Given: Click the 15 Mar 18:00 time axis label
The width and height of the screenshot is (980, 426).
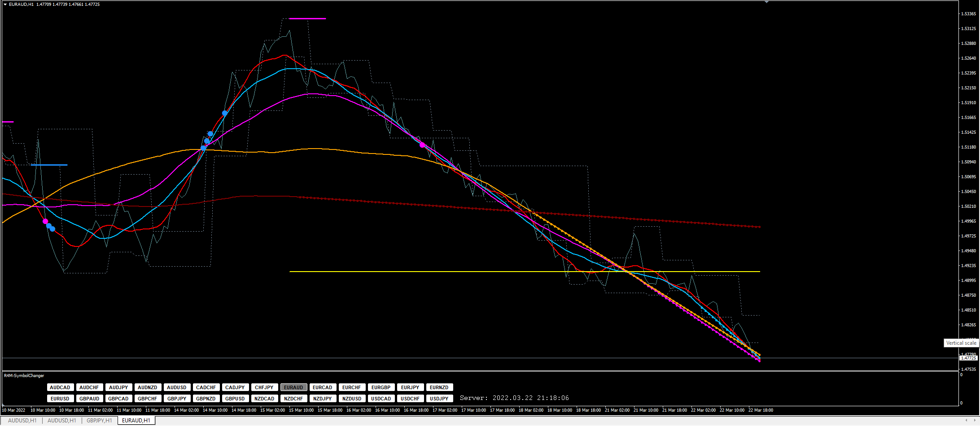Looking at the screenshot, I should coord(330,410).
